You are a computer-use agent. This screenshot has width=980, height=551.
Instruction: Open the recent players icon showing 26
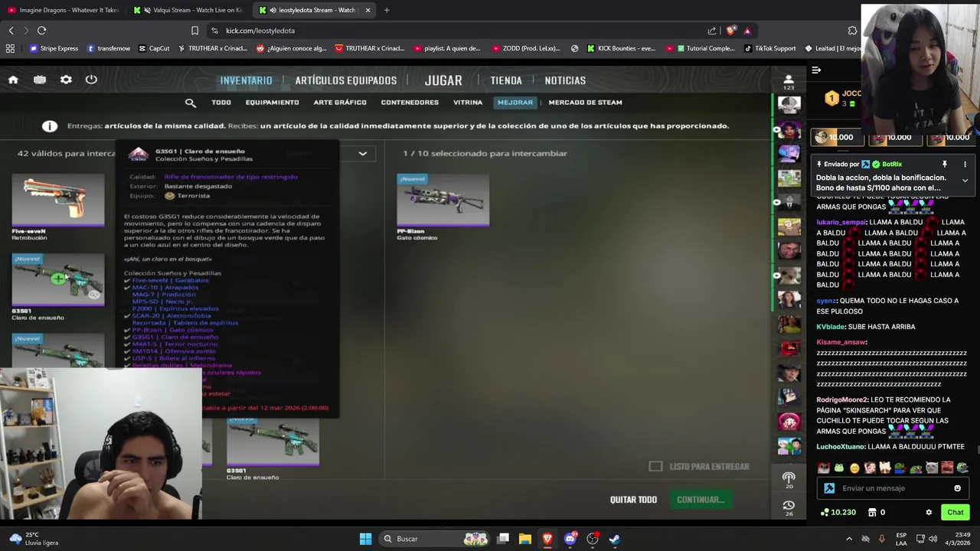click(789, 507)
